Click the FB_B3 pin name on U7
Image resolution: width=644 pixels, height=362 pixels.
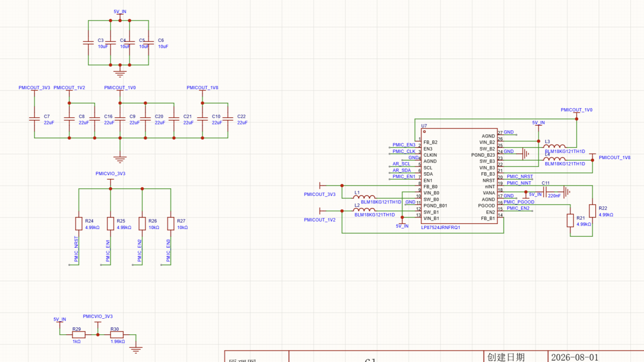click(x=488, y=174)
